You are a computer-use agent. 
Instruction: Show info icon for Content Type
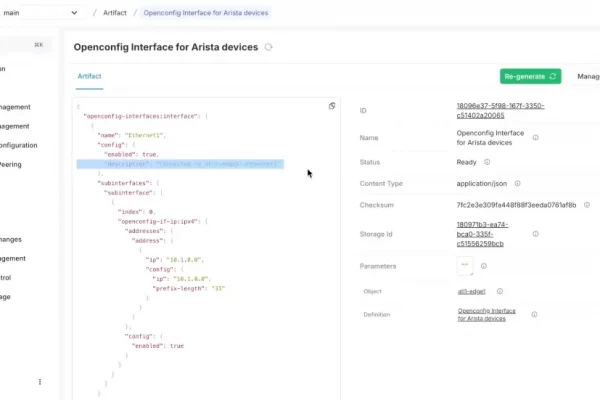[517, 183]
